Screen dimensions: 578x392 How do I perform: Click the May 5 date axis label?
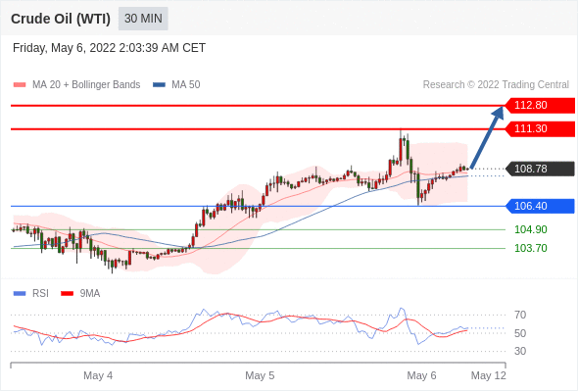pos(260,375)
